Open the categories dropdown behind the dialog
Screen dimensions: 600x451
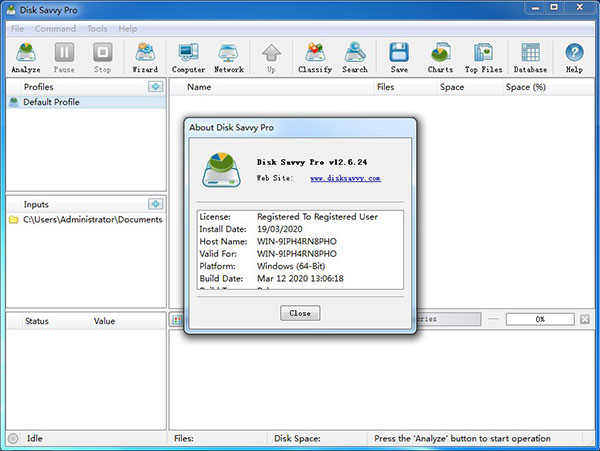click(x=448, y=319)
